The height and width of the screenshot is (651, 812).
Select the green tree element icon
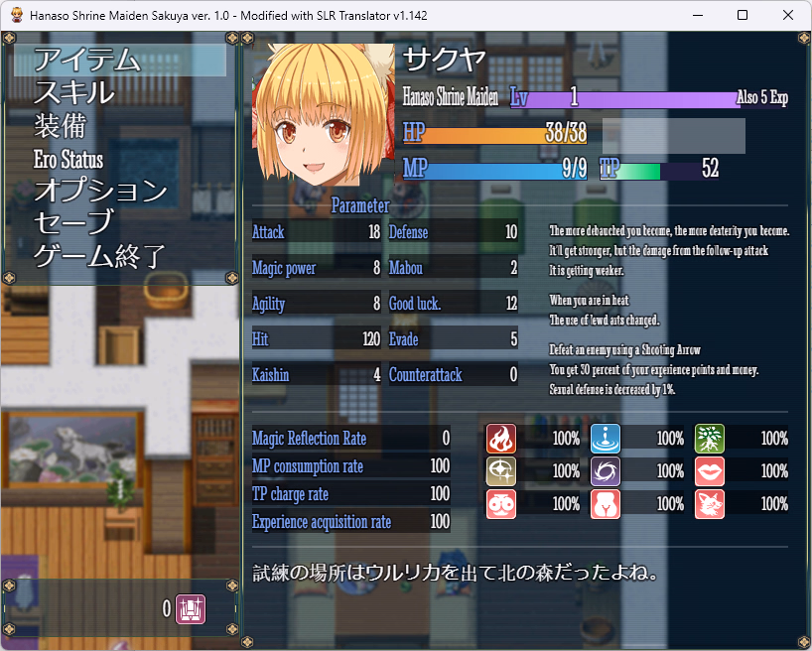point(709,438)
